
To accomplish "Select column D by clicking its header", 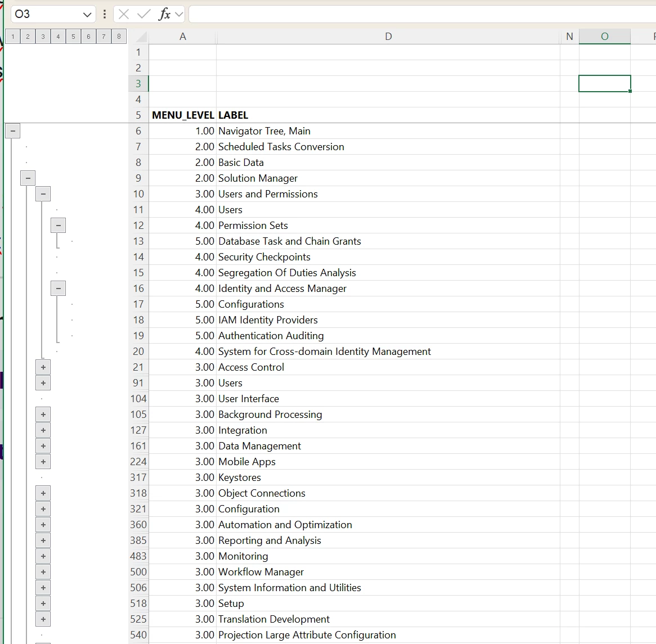I will (x=388, y=36).
